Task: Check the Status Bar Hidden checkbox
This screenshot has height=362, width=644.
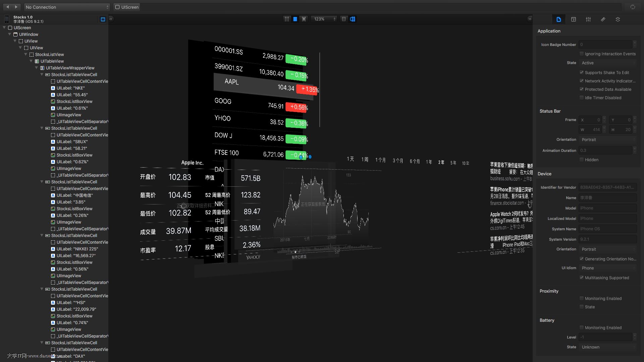Action: click(x=582, y=160)
